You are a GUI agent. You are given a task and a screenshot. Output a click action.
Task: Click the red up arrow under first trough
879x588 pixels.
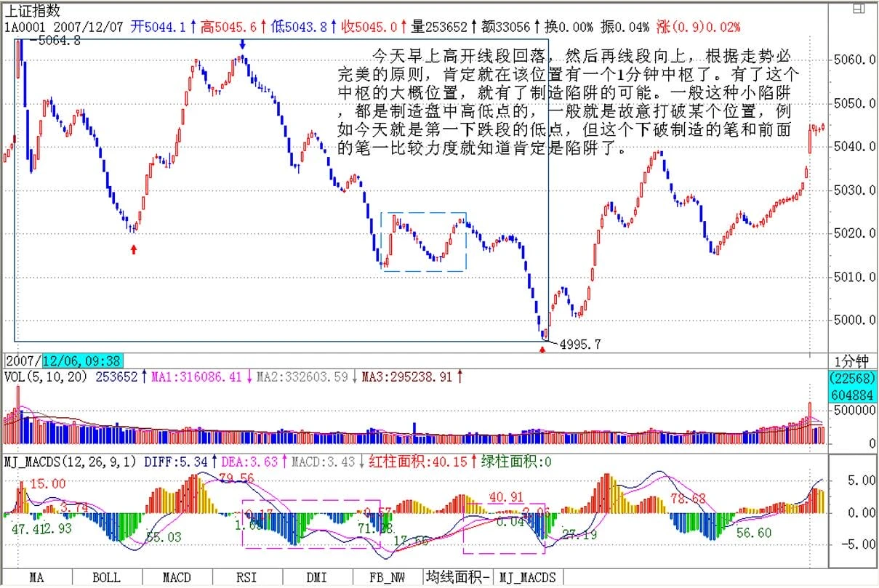[134, 249]
